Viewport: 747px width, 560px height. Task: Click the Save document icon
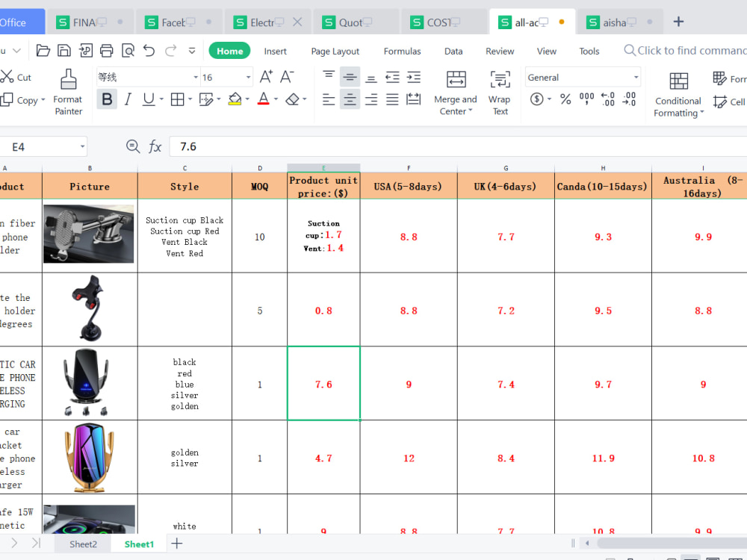(63, 51)
